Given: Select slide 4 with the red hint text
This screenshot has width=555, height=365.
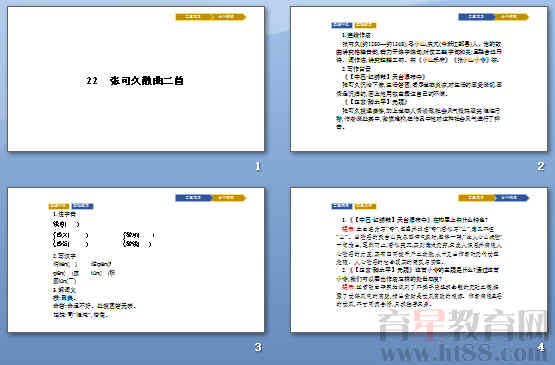Looking at the screenshot, I should (419, 260).
